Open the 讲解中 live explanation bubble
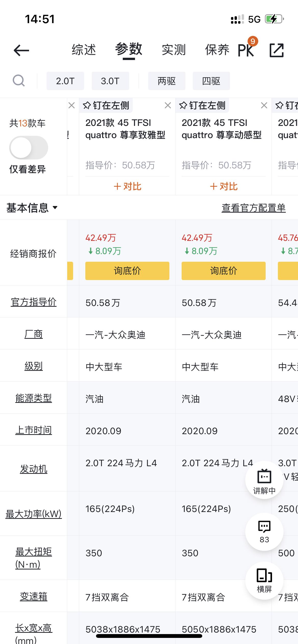This screenshot has height=644, width=298. 264,480
